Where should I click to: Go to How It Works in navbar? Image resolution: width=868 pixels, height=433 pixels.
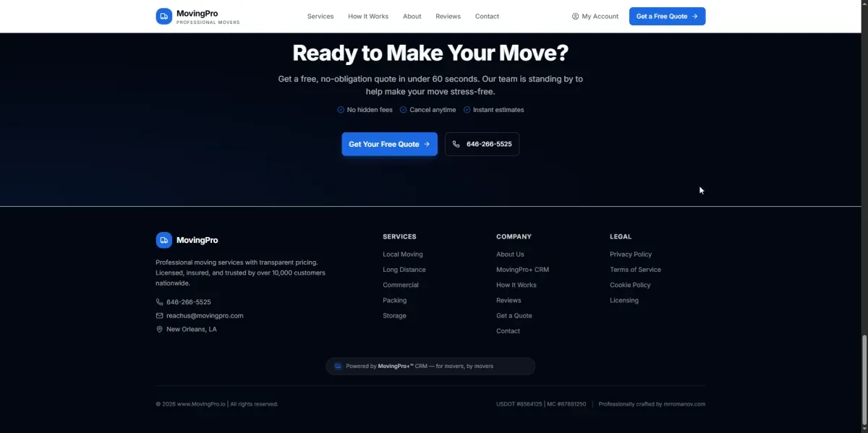368,16
